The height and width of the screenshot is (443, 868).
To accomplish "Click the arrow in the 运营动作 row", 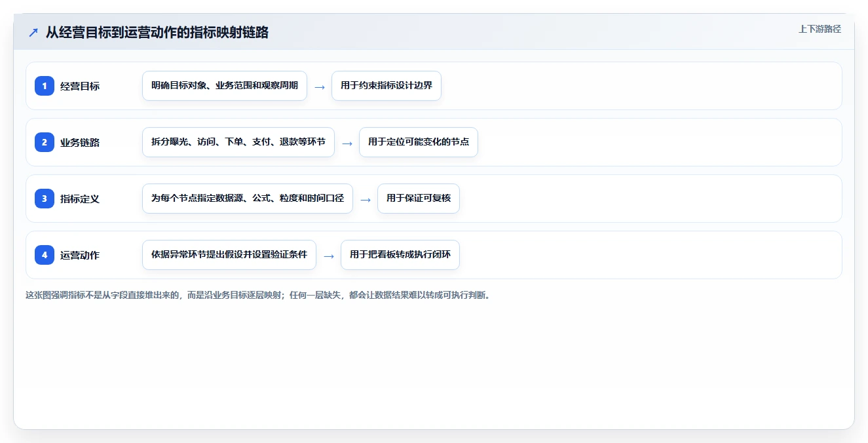I will (x=329, y=256).
